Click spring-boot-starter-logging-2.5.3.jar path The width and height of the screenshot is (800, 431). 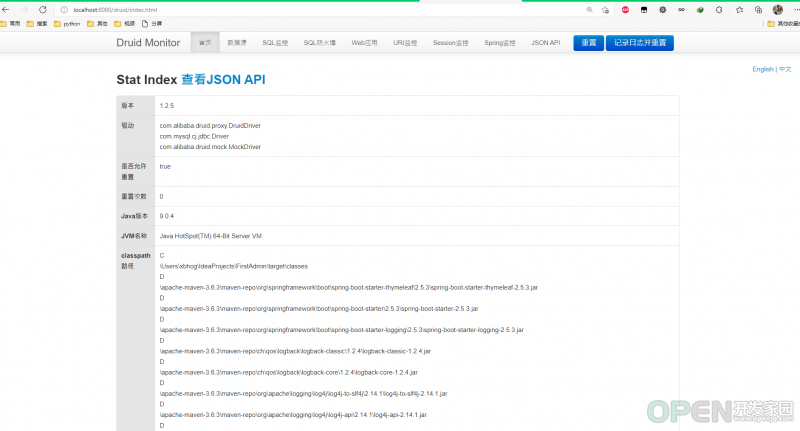(x=342, y=330)
